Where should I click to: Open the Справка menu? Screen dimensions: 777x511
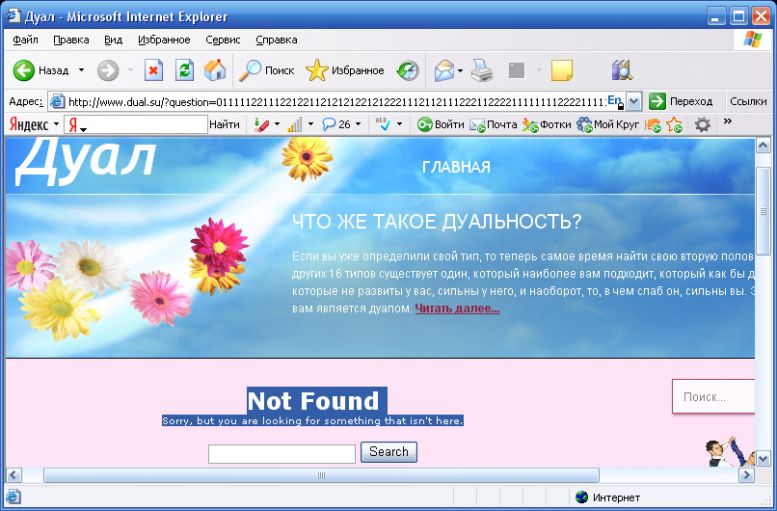(277, 40)
